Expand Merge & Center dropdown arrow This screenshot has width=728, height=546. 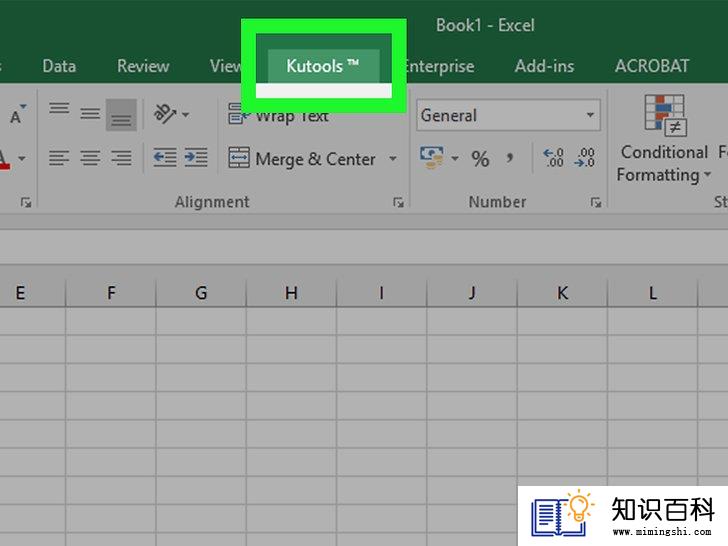pos(393,159)
